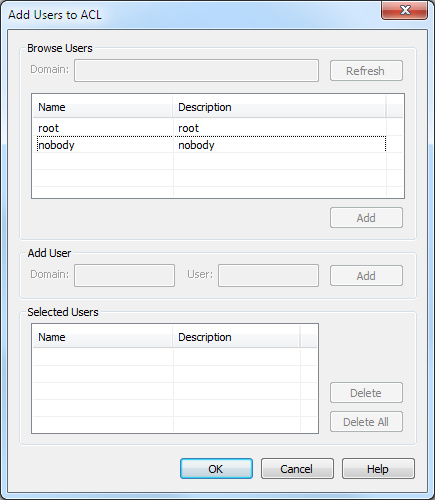
Task: Sort Selected Users by Description column
Action: pos(236,337)
